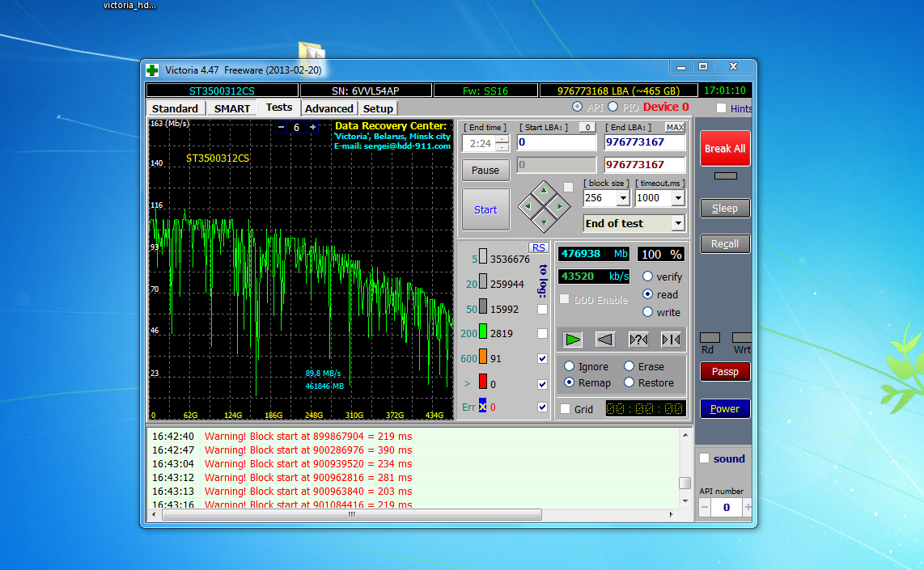
Task: Switch to the Tests tab
Action: (278, 108)
